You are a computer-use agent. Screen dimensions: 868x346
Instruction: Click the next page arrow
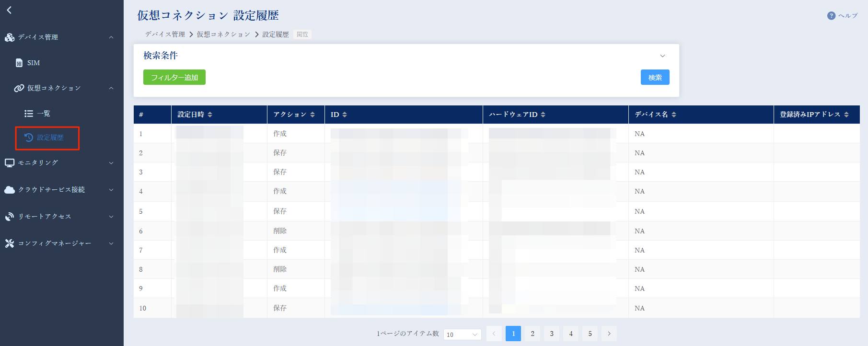(x=609, y=334)
